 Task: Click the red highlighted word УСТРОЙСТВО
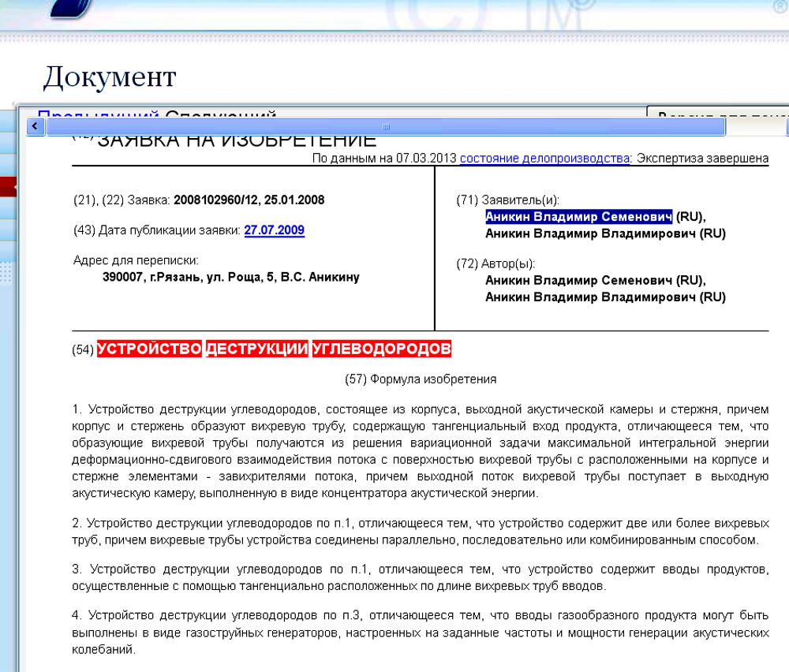pos(149,349)
